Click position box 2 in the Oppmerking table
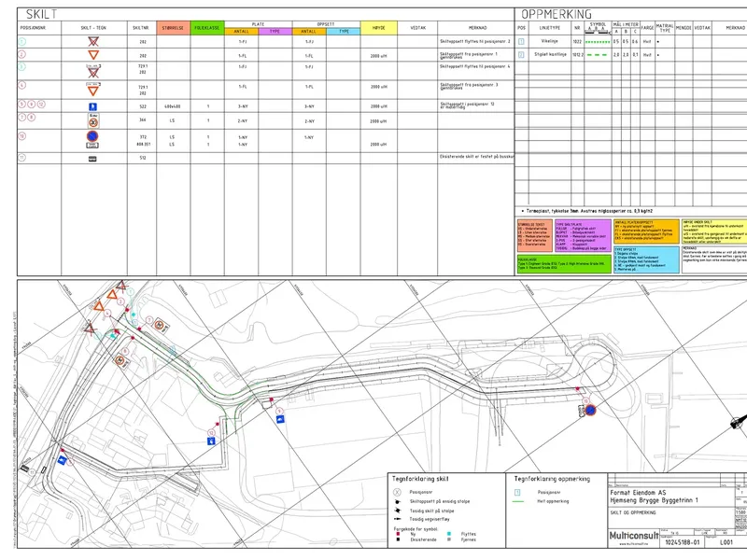Image resolution: width=747 pixels, height=560 pixels. click(521, 55)
